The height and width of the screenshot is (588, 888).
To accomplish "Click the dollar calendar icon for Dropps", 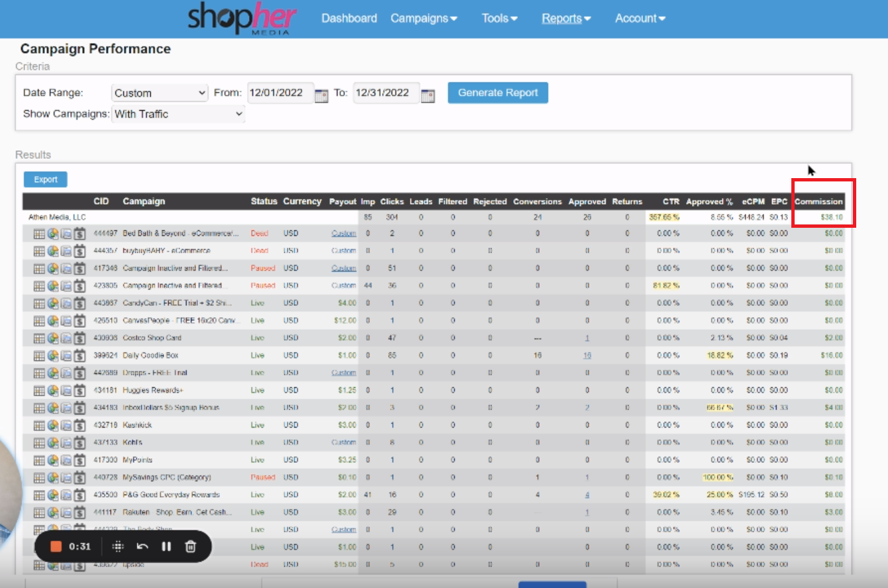I will (x=79, y=373).
